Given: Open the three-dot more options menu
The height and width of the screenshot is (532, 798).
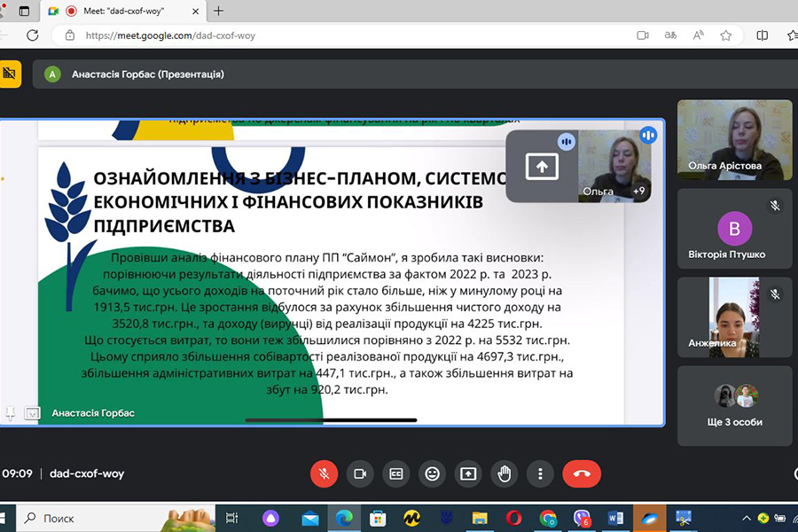Looking at the screenshot, I should coord(541,474).
